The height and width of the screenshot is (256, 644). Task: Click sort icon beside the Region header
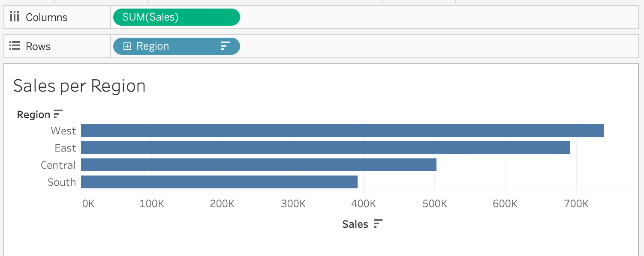(58, 114)
